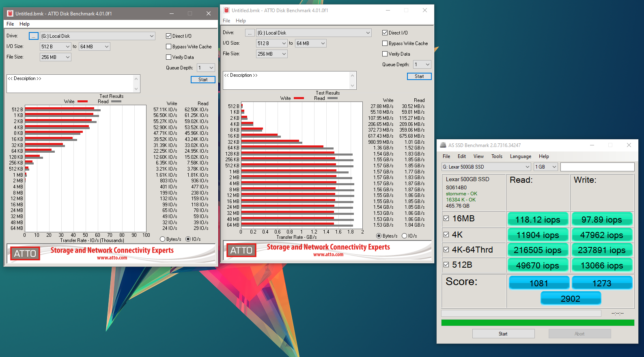Uncheck the 4K test in AS SSD

tap(446, 235)
